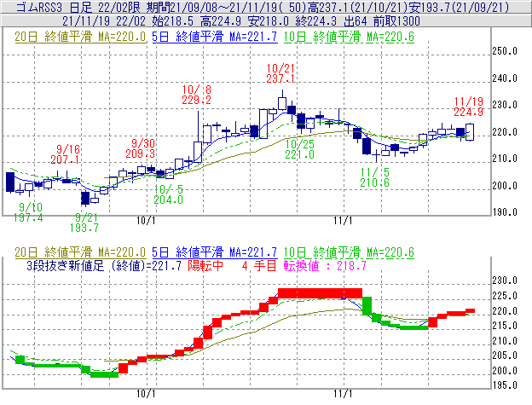Click the 9/10 197.4 low annotation
The image size is (532, 405).
28,212
